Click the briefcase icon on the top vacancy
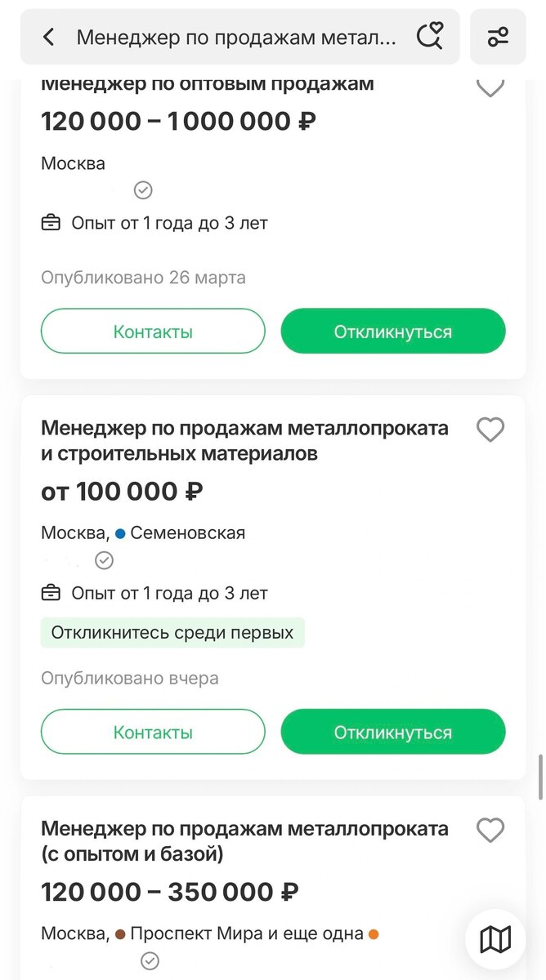This screenshot has width=546, height=980. click(x=52, y=222)
